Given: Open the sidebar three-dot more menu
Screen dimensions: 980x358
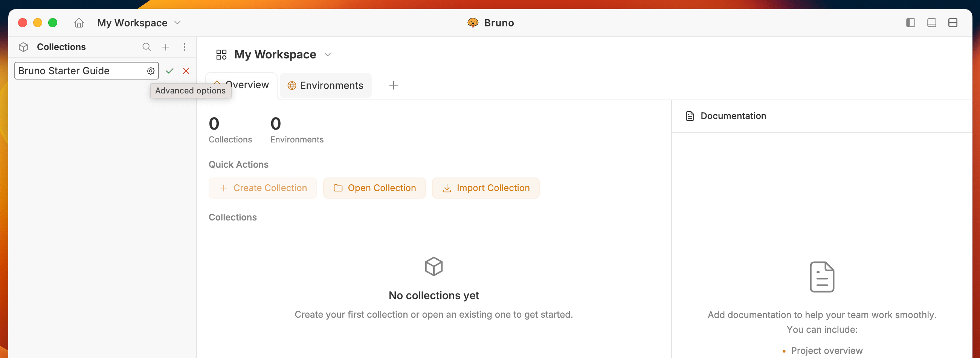Looking at the screenshot, I should pos(185,47).
